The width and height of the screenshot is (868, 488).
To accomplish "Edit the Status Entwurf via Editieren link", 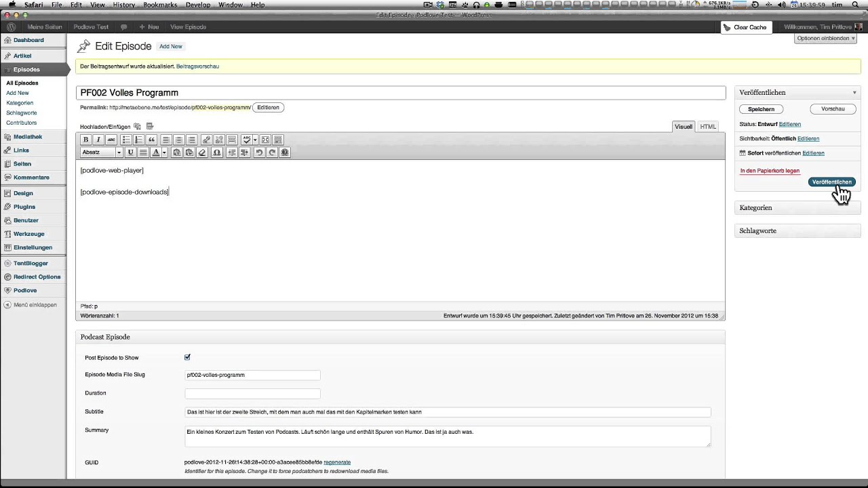I will 790,124.
